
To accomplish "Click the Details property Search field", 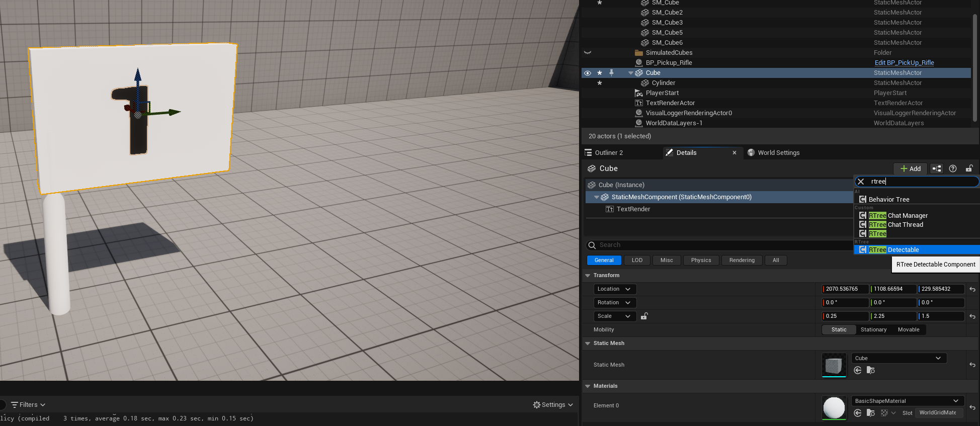I will [x=719, y=245].
